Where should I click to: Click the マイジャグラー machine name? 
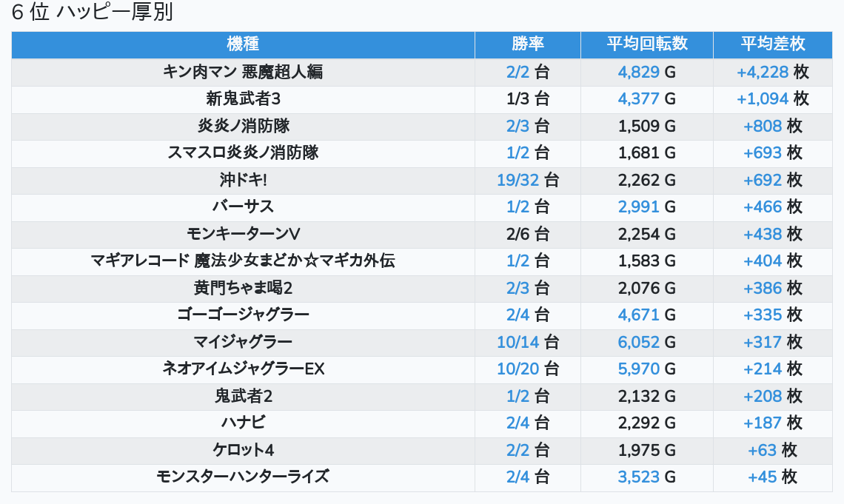[243, 342]
